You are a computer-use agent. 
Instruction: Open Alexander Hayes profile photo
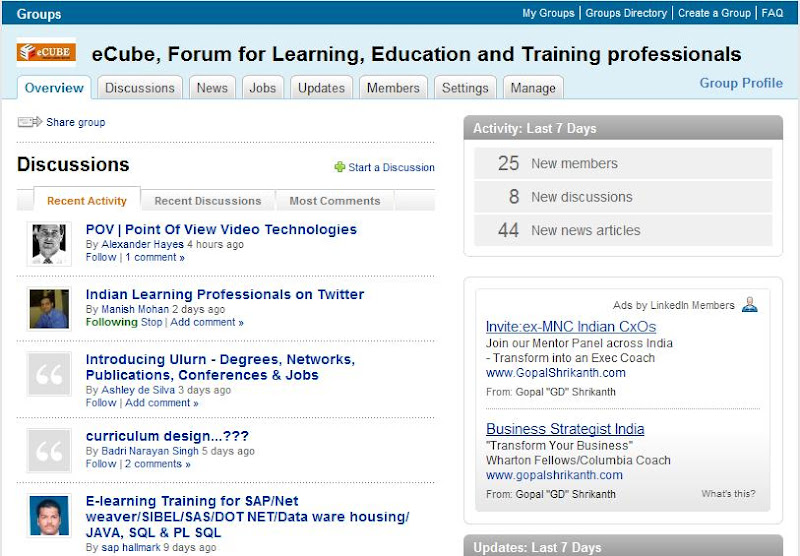[x=49, y=244]
